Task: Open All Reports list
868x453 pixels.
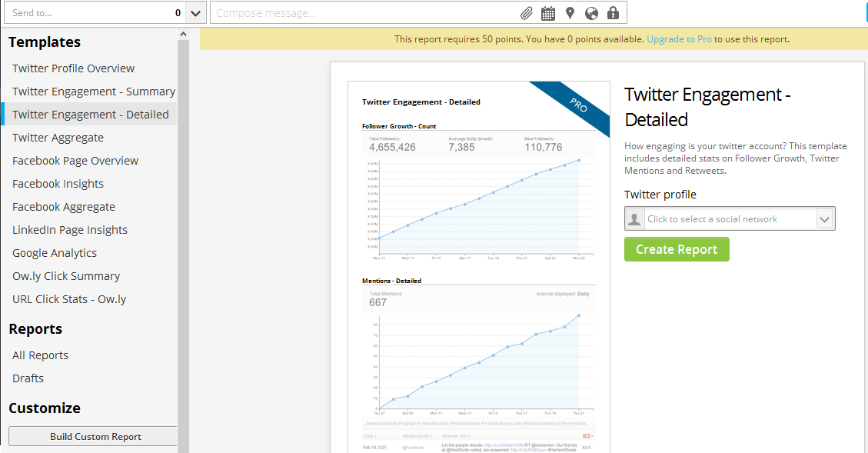Action: (41, 355)
